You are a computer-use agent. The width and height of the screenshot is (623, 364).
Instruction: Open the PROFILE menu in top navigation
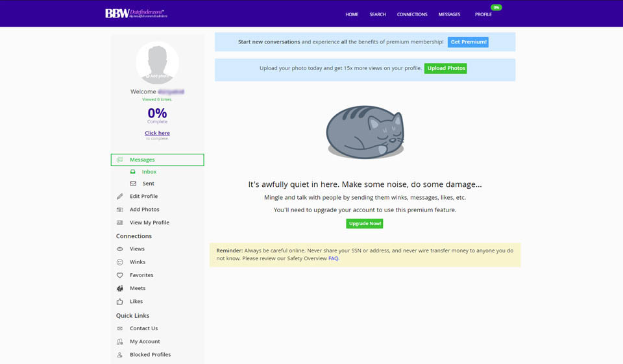(x=483, y=14)
